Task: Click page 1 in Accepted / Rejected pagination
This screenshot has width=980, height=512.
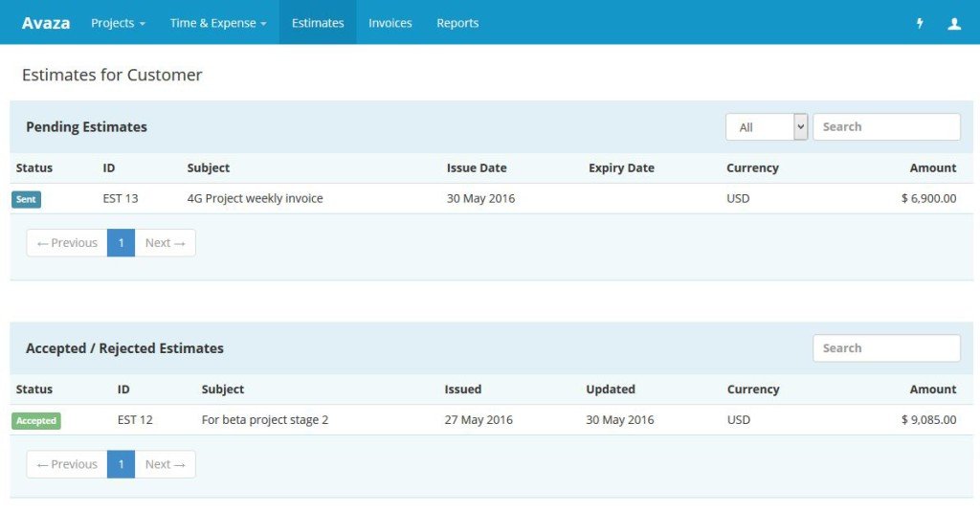Action: pyautogui.click(x=122, y=464)
